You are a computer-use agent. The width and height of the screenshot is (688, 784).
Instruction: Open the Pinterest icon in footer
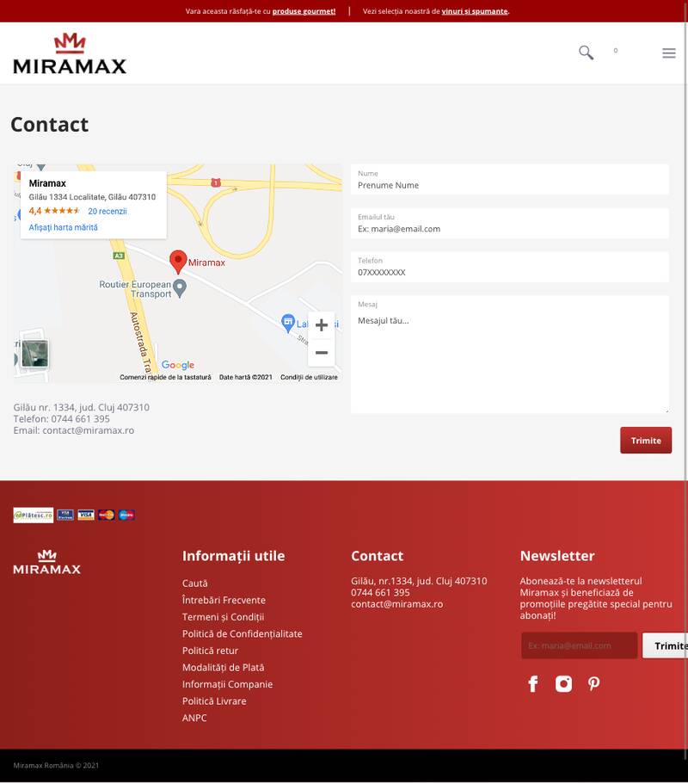593,683
